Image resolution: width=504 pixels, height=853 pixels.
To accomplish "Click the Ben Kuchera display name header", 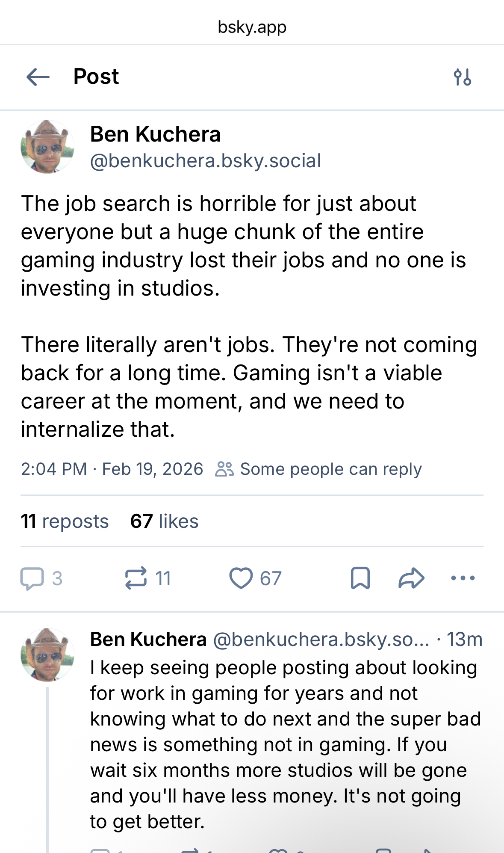I will tap(155, 134).
